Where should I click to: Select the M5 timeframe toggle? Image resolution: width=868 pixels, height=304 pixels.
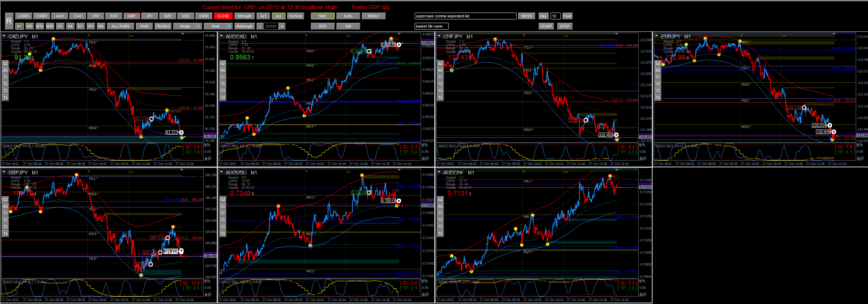30,26
